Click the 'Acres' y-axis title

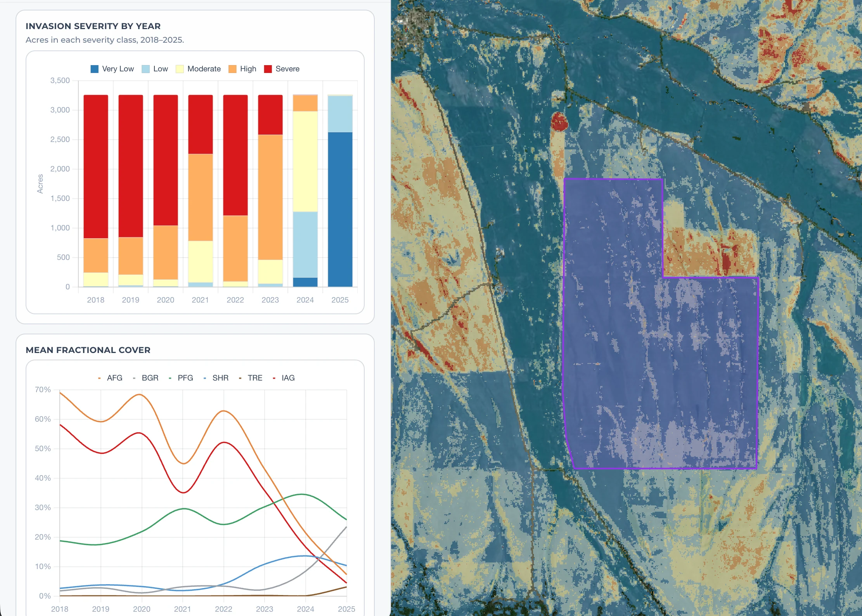tap(40, 184)
